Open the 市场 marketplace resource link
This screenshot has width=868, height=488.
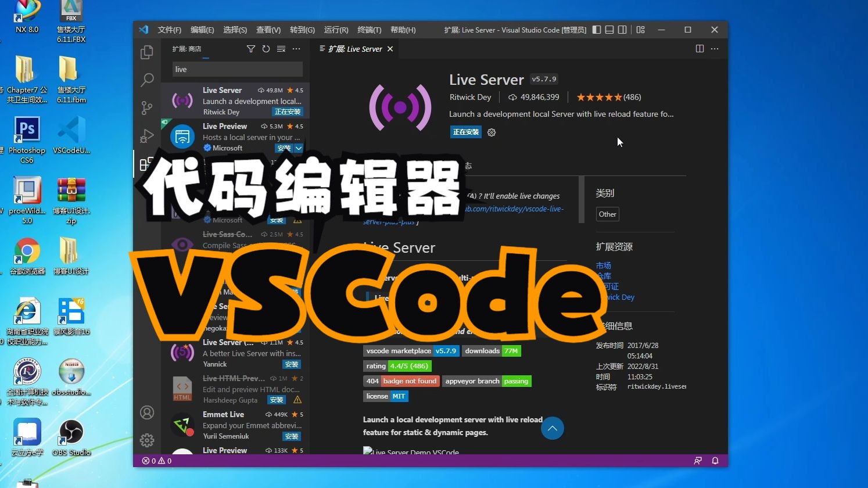coord(604,265)
